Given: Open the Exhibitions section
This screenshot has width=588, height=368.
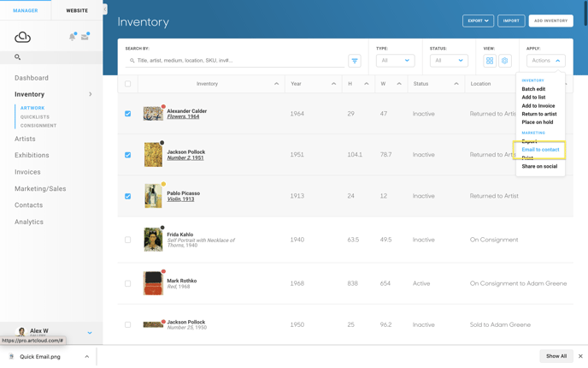Looking at the screenshot, I should pyautogui.click(x=32, y=156).
